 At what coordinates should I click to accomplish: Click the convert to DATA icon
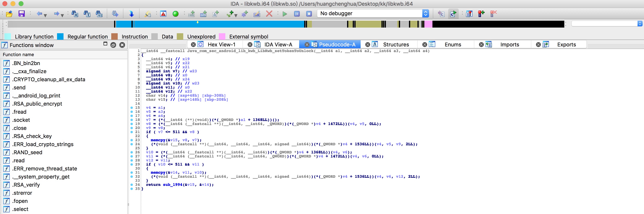click(x=203, y=14)
